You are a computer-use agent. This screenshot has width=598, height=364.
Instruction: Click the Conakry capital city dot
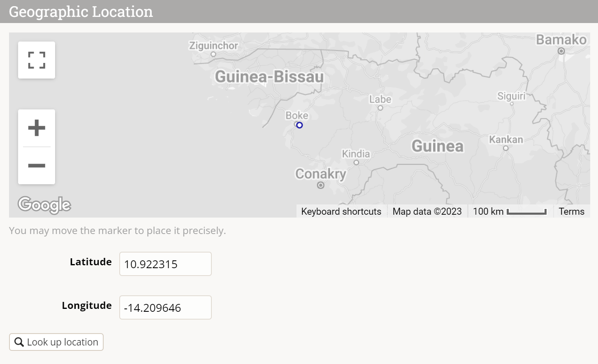[321, 185]
